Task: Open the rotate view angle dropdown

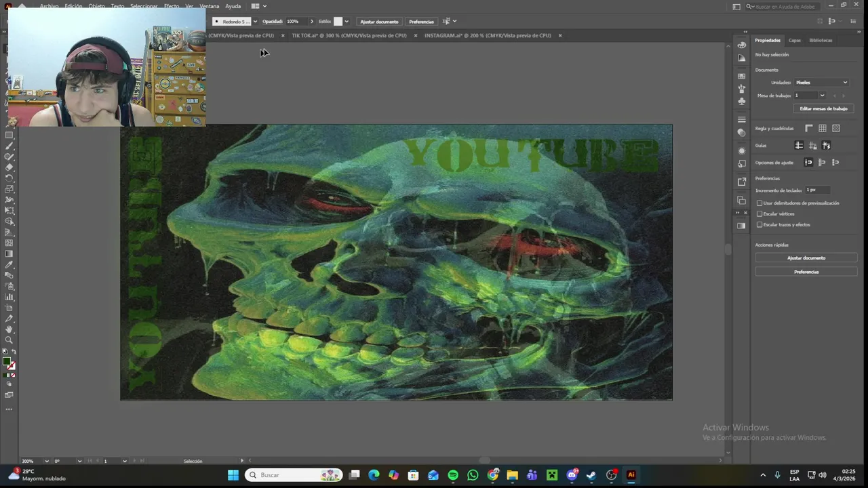Action: tap(79, 461)
